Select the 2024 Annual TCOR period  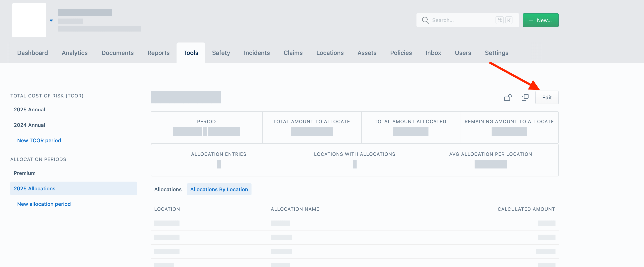pyautogui.click(x=29, y=125)
